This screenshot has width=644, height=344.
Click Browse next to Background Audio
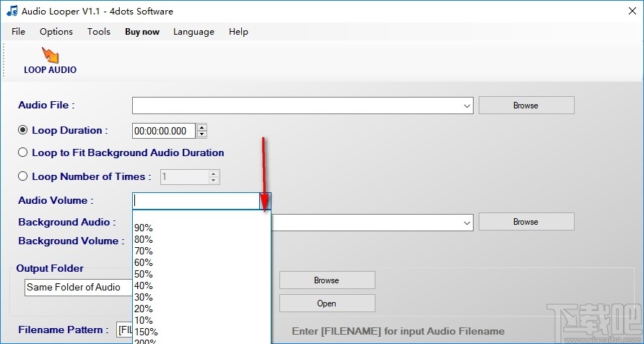coord(526,222)
